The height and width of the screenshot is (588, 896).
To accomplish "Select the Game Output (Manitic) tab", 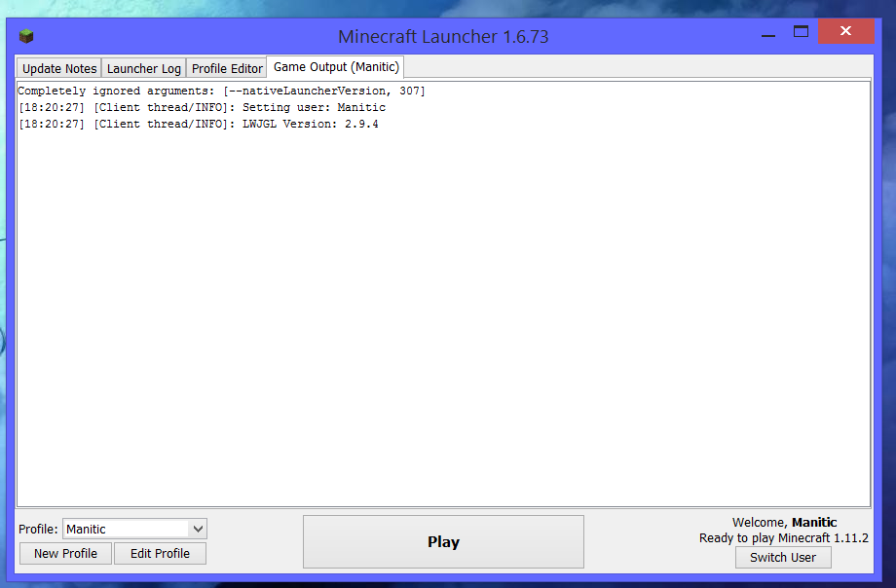I will click(x=336, y=67).
